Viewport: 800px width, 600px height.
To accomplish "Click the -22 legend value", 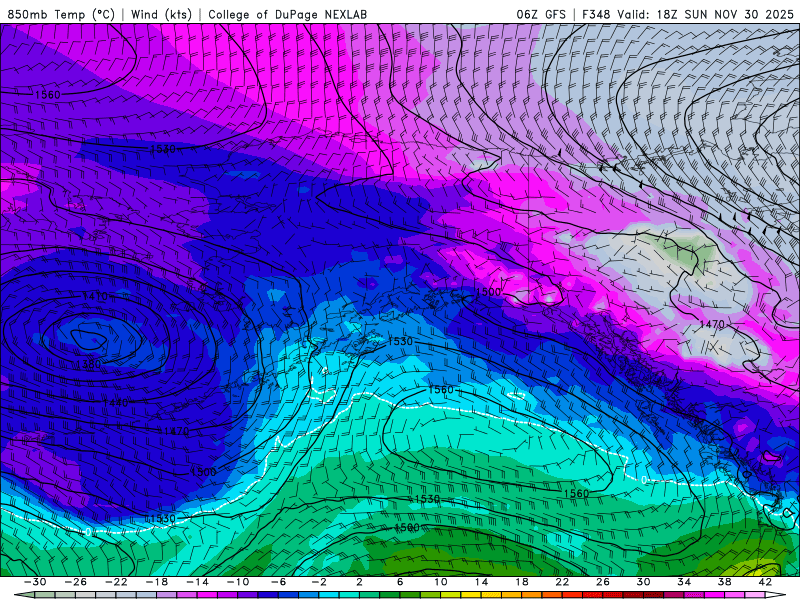I will (x=116, y=582).
